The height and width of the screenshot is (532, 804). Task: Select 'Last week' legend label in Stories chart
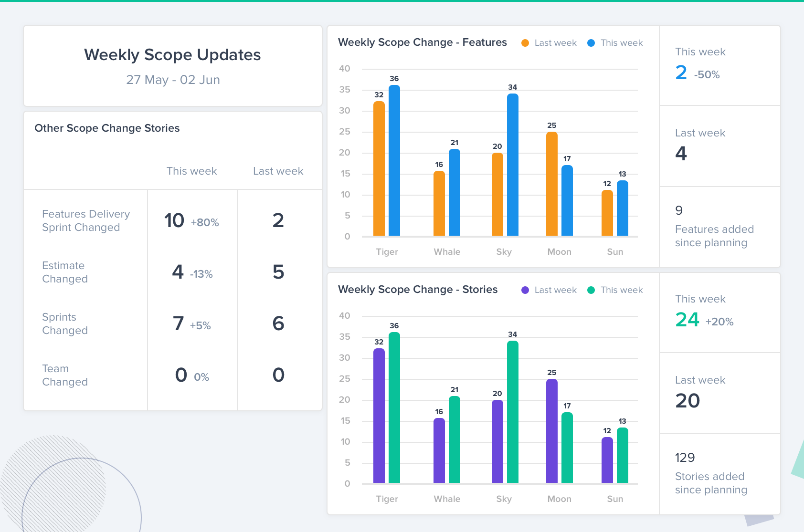click(x=555, y=290)
